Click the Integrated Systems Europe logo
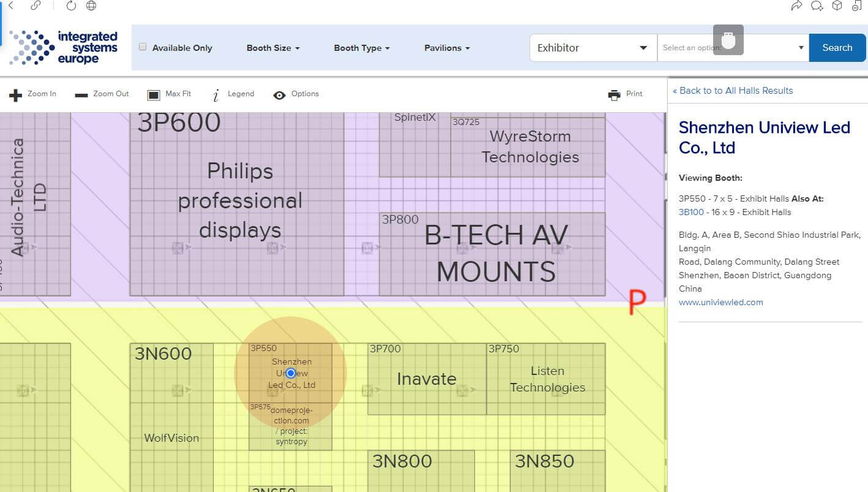Screen dimensions: 868x492 click(64, 47)
